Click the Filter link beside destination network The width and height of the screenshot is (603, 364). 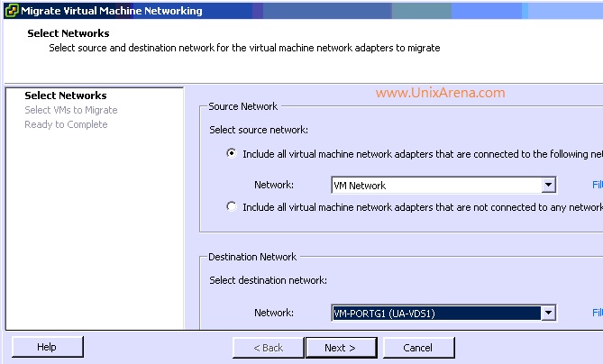(598, 313)
